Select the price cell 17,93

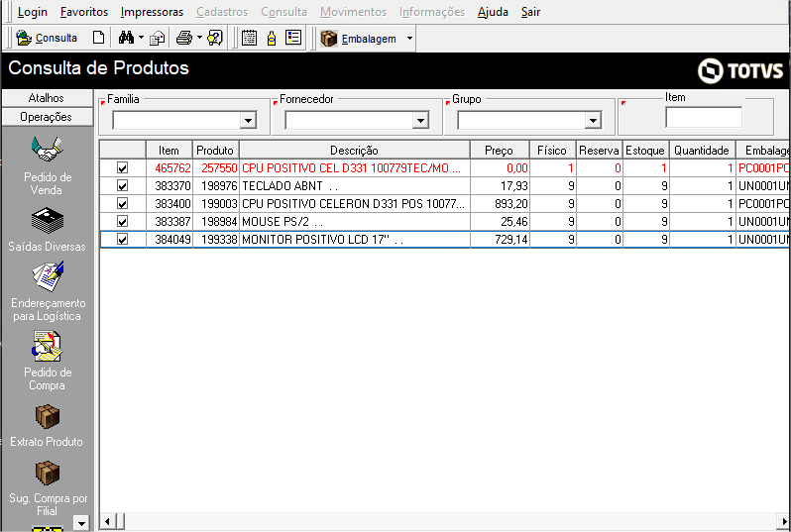click(x=500, y=186)
